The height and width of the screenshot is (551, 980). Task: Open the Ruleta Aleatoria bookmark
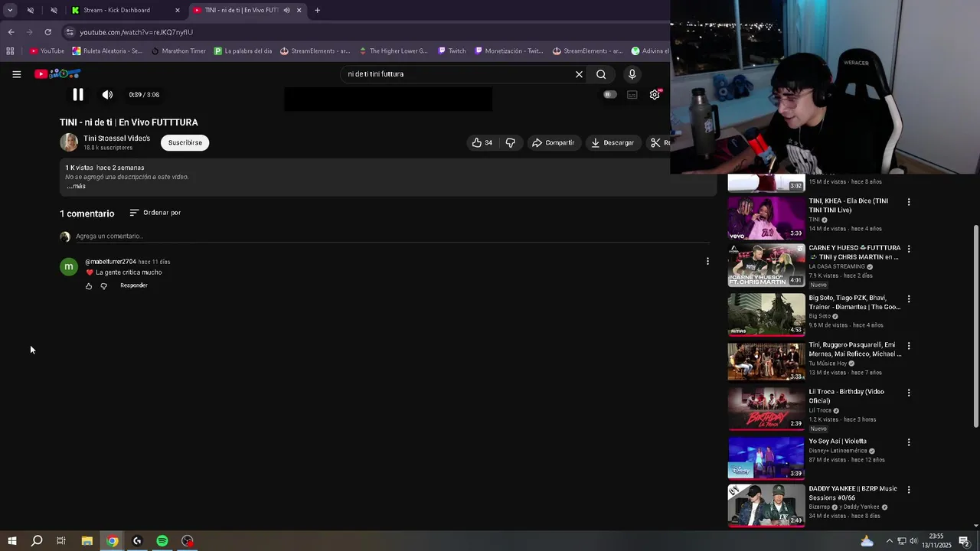107,51
